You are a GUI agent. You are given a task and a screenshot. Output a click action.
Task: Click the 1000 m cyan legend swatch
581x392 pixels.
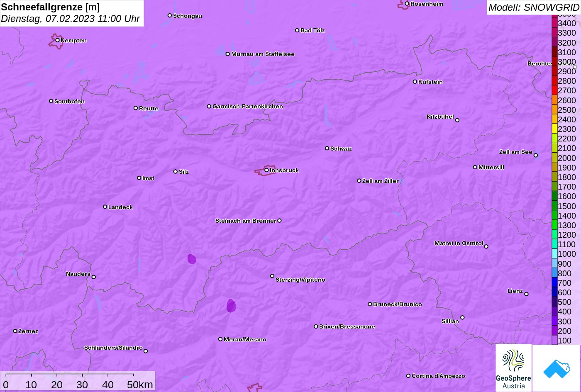click(x=554, y=254)
